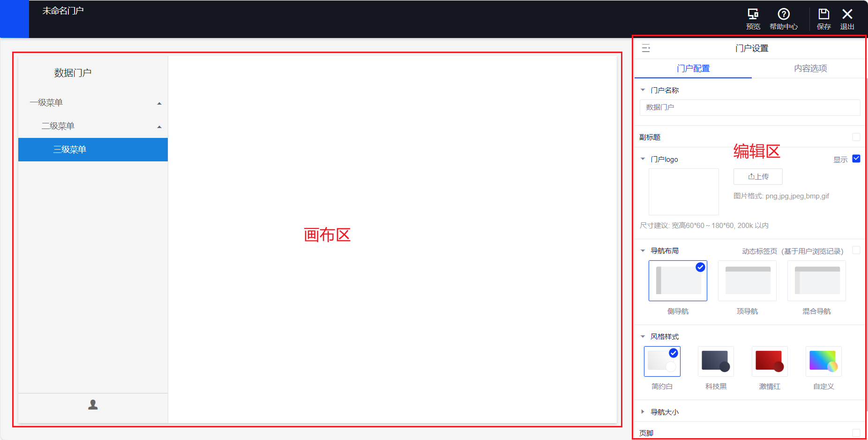Select the side navigation (侧导航) layout
This screenshot has height=440, width=868.
[678, 281]
